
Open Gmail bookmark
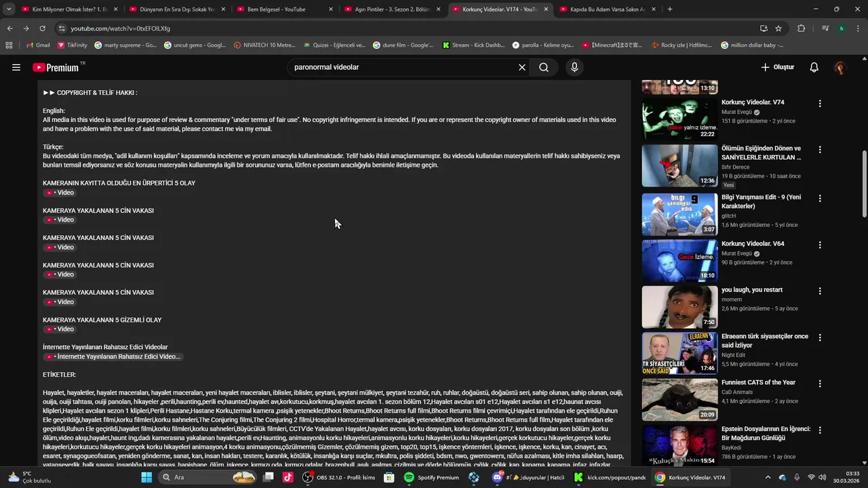coord(38,45)
